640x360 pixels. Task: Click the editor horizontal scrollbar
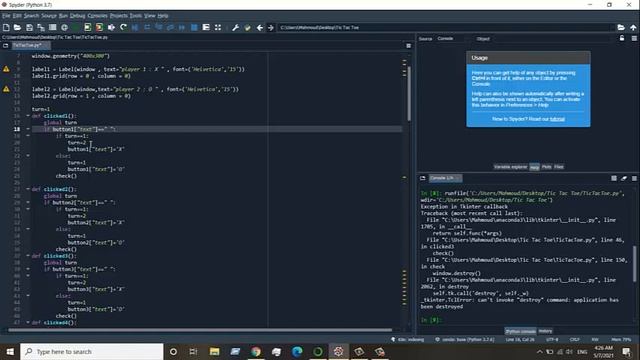[x=200, y=330]
